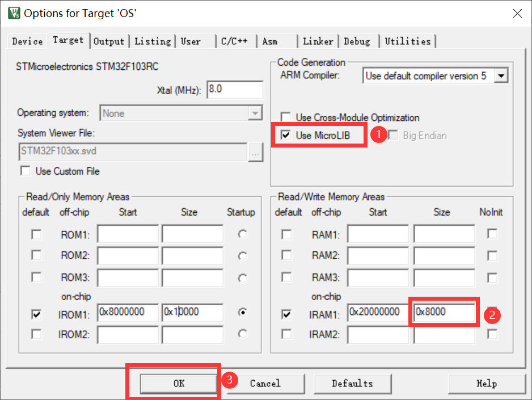Check the RAM2 default checkbox
The image size is (532, 400).
[x=286, y=255]
